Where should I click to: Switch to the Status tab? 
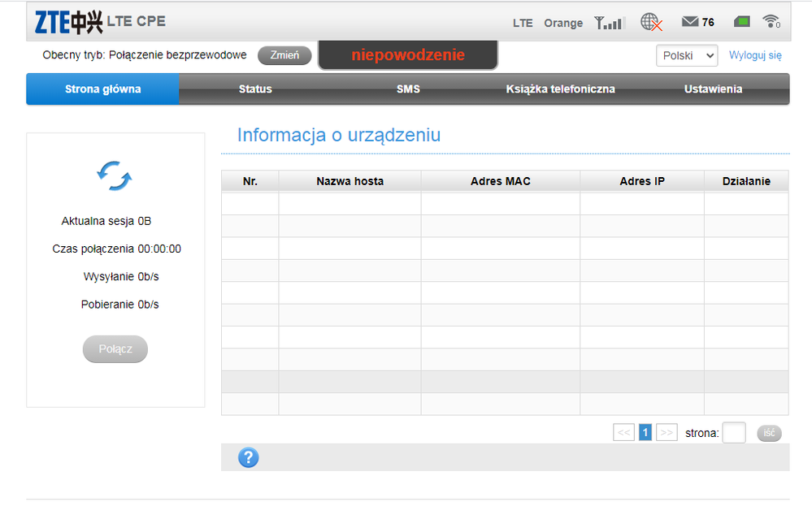tap(255, 89)
